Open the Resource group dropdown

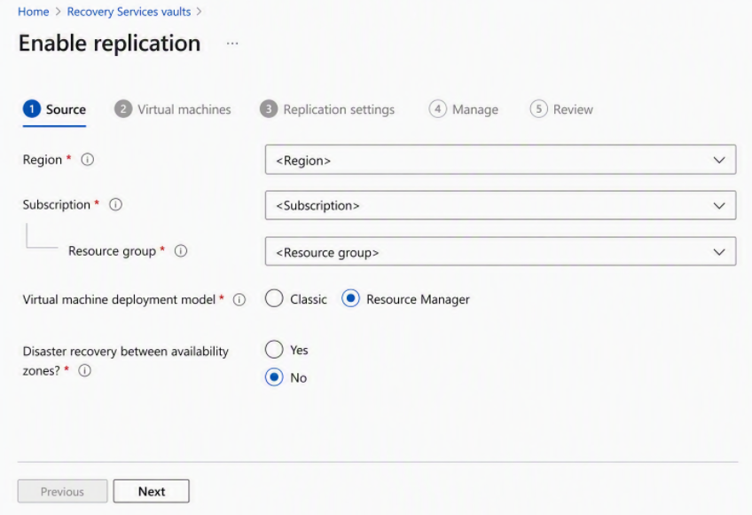(x=500, y=251)
